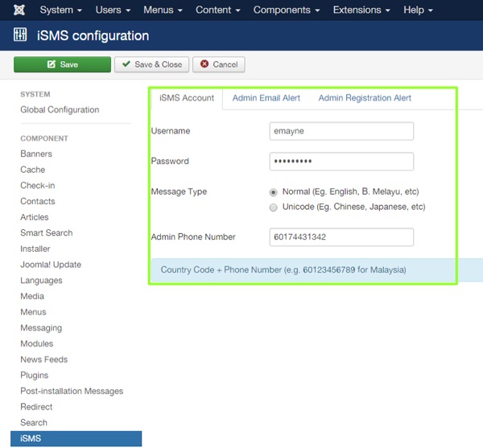Click the Joomla logo icon

pos(19,10)
